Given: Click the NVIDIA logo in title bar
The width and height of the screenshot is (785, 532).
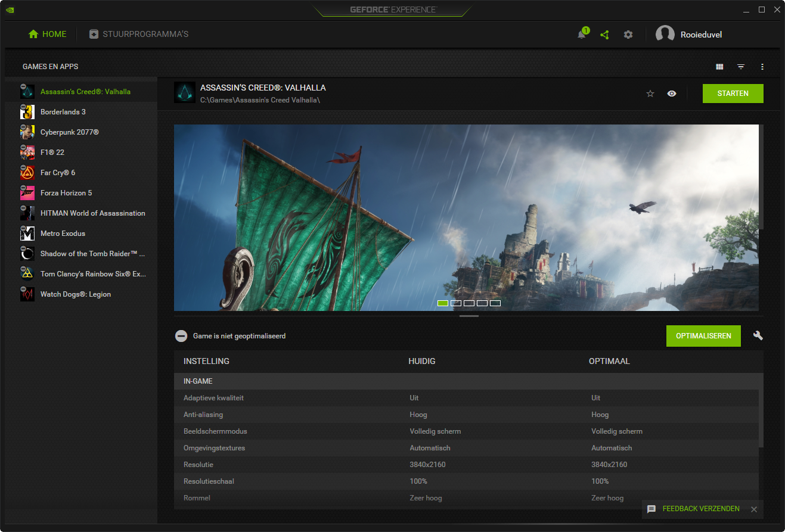Looking at the screenshot, I should tap(11, 10).
